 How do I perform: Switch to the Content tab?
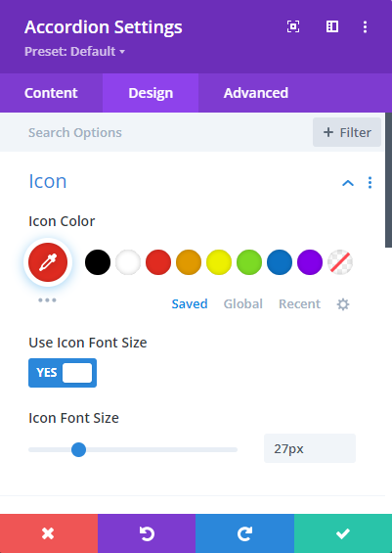point(51,93)
